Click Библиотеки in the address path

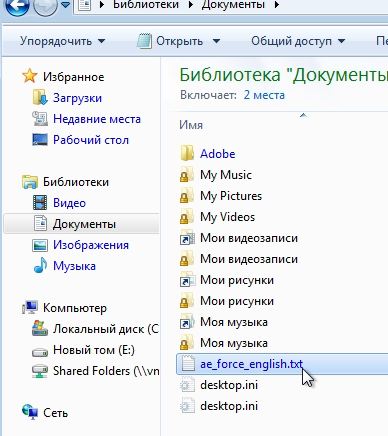pos(146,5)
